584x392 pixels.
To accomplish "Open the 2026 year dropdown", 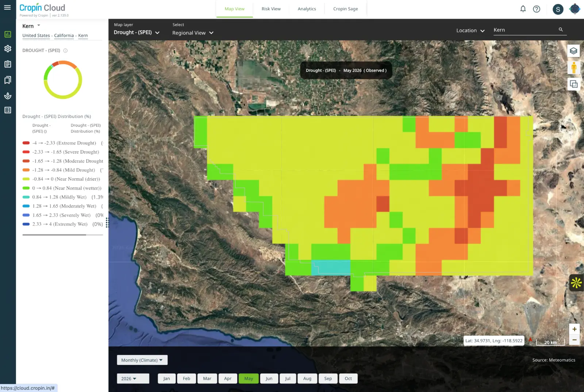I will point(133,379).
